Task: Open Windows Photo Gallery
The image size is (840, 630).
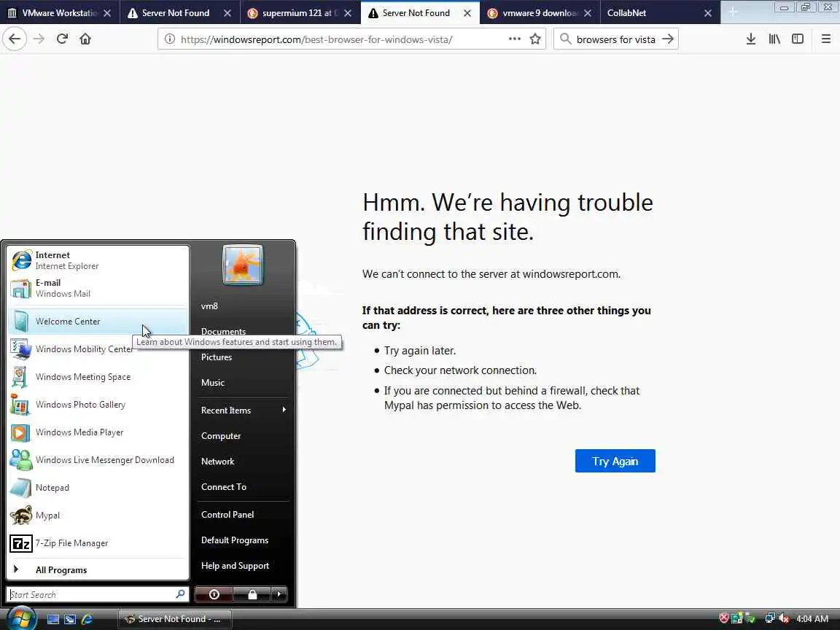Action: click(x=98, y=405)
